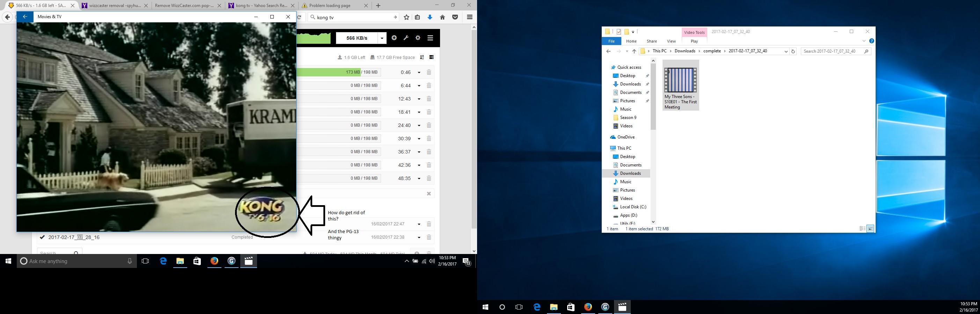The width and height of the screenshot is (980, 314).
Task: Open SABnzbd status wrench icon
Action: tap(406, 38)
